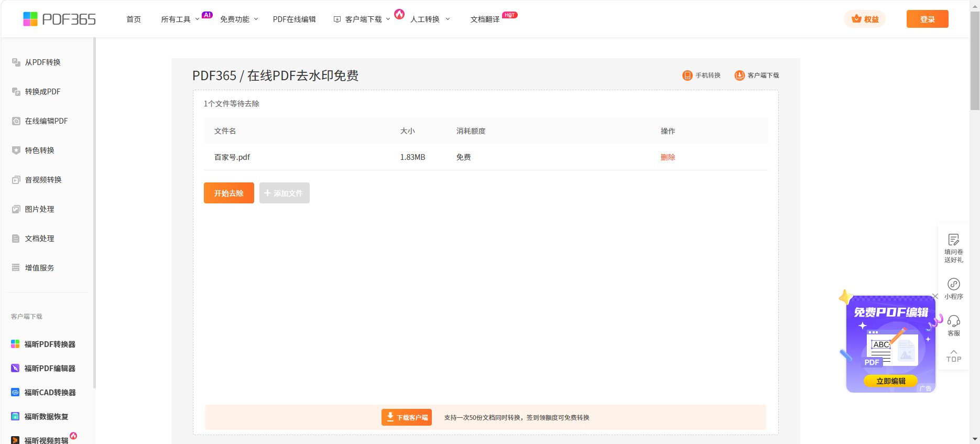980x444 pixels.
Task: Close the 免费PDF编辑 ad popup
Action: (935, 296)
